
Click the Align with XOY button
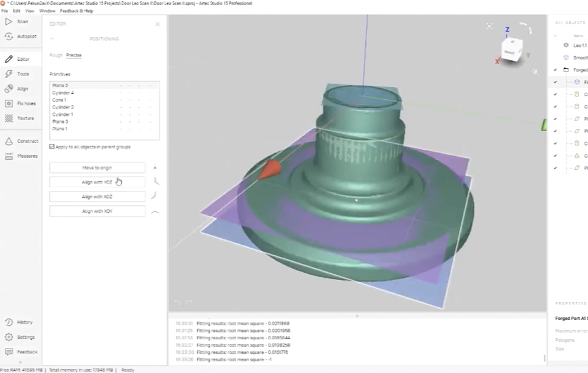tap(97, 211)
